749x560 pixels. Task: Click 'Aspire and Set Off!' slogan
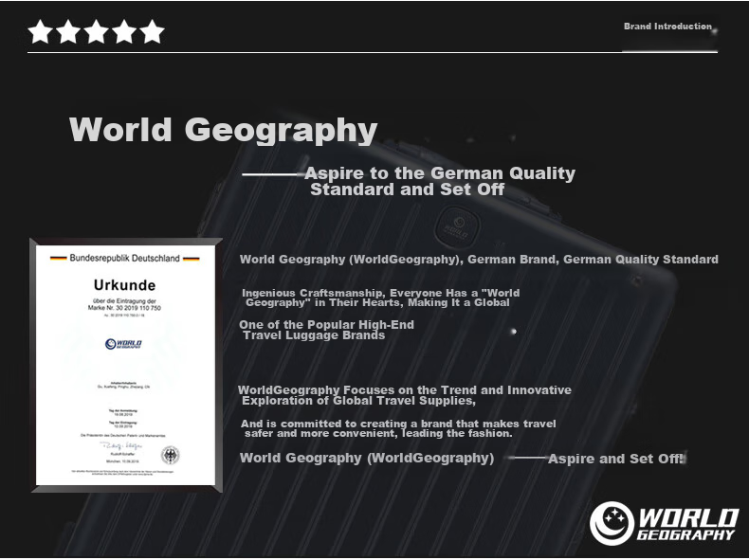click(x=616, y=459)
